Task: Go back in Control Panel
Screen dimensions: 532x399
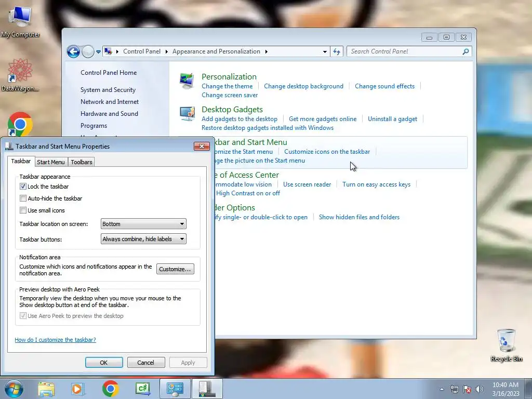Action: [73, 51]
